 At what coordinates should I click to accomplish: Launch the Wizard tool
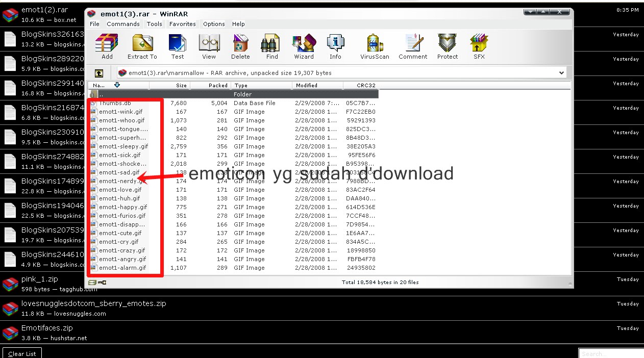click(304, 47)
